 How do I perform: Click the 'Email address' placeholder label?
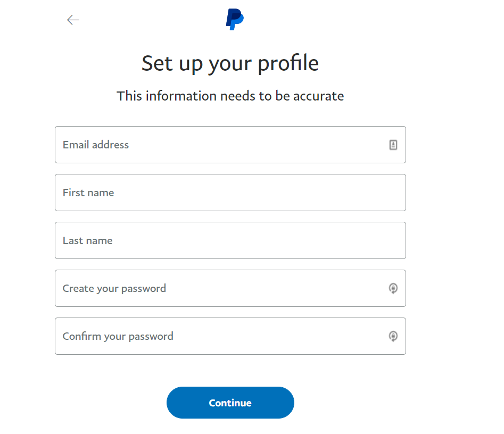click(x=96, y=145)
